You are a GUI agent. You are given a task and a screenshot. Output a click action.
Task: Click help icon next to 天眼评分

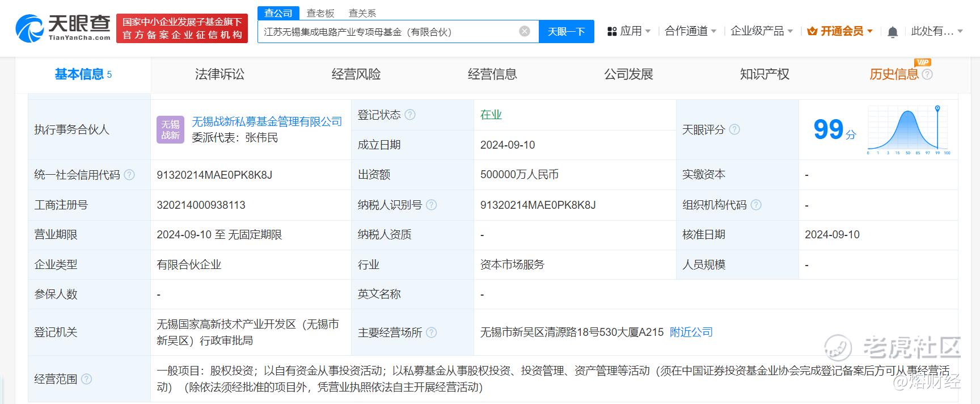[734, 129]
